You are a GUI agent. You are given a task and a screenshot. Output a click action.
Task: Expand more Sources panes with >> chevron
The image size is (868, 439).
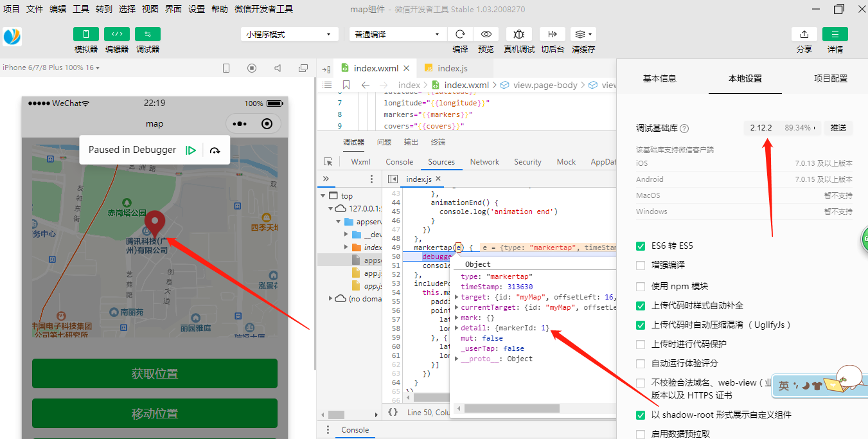(x=326, y=179)
